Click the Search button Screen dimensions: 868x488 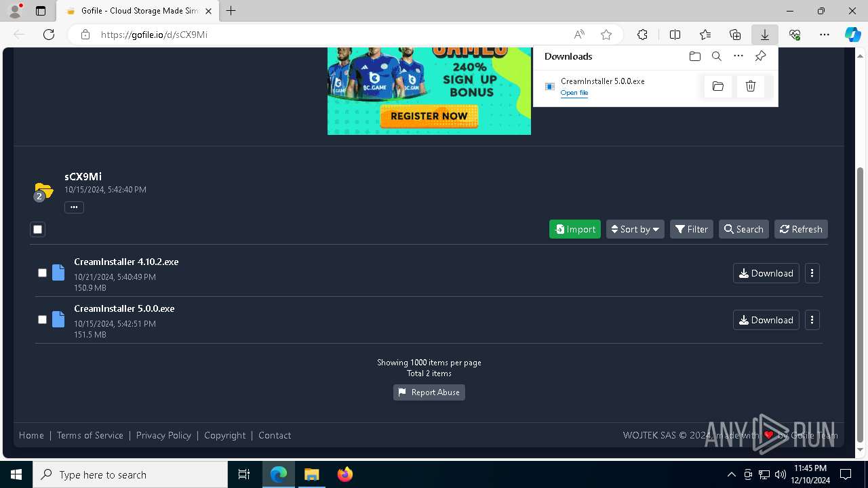[x=744, y=229]
